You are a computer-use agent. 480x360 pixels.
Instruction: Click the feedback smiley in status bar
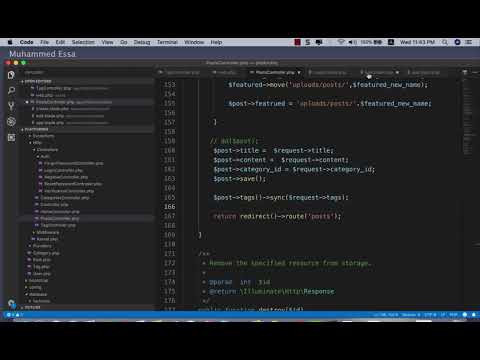pyautogui.click(x=465, y=314)
